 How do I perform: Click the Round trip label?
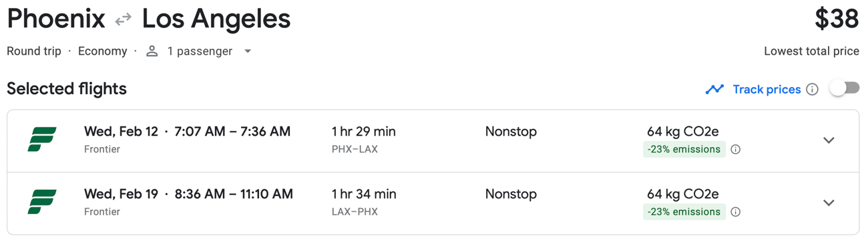coord(34,51)
